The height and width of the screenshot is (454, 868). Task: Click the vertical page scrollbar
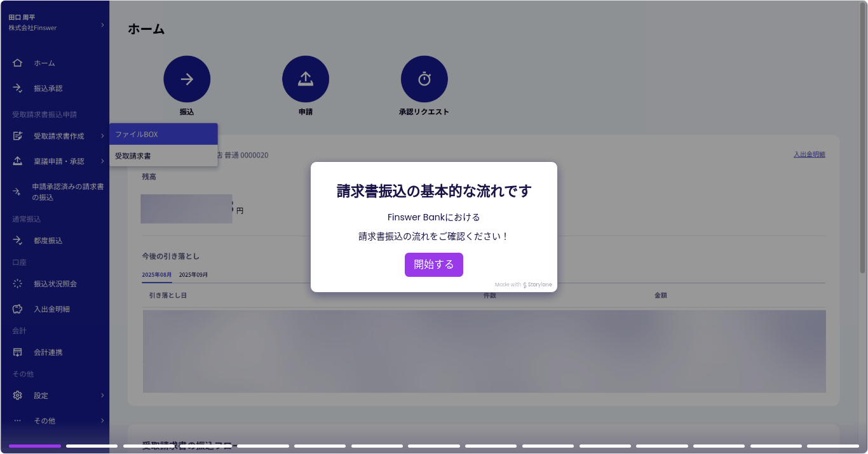pos(862,137)
